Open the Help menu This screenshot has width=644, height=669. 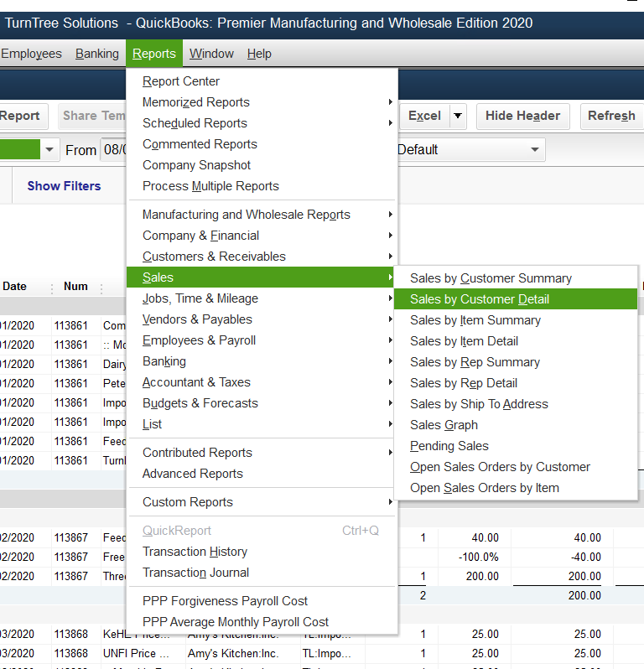click(259, 54)
